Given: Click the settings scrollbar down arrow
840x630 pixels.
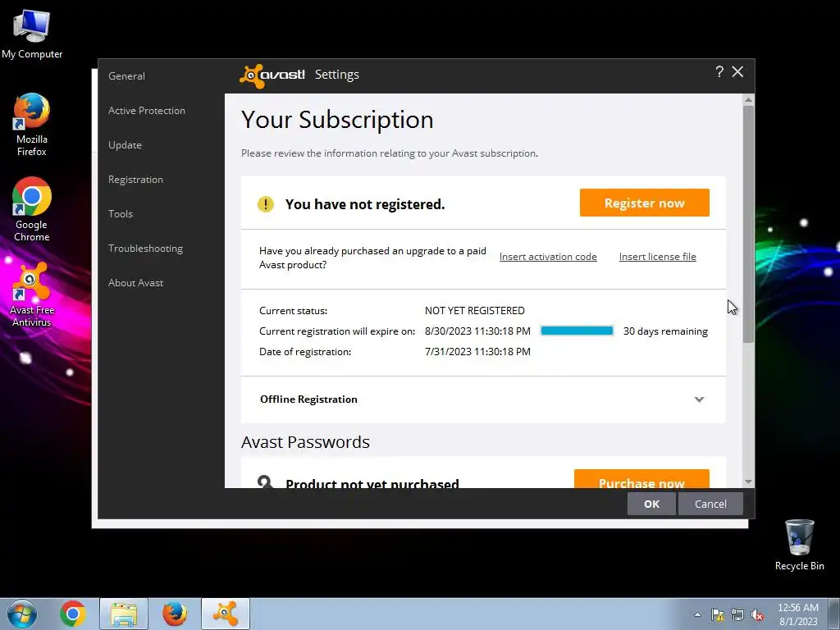Looking at the screenshot, I should click(748, 482).
